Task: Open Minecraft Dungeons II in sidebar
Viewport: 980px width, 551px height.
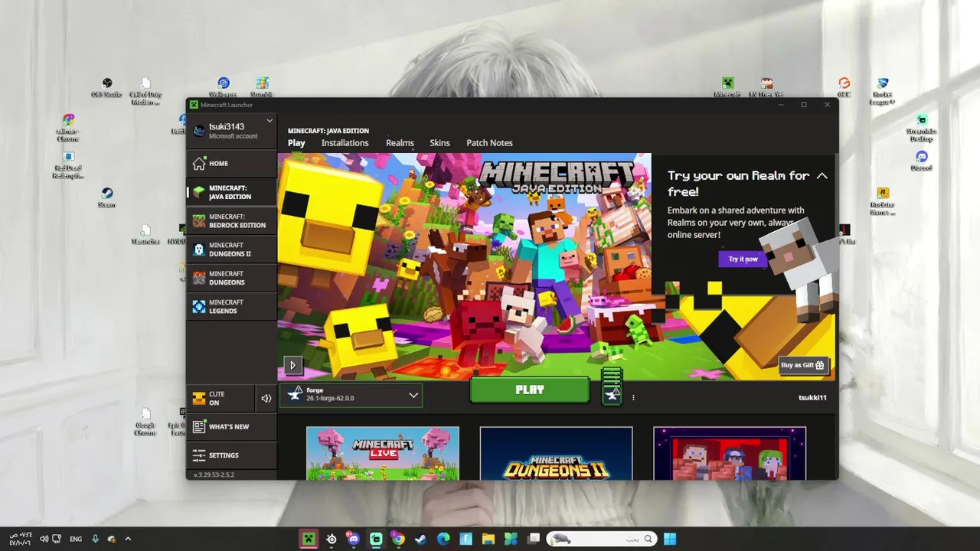Action: 231,249
